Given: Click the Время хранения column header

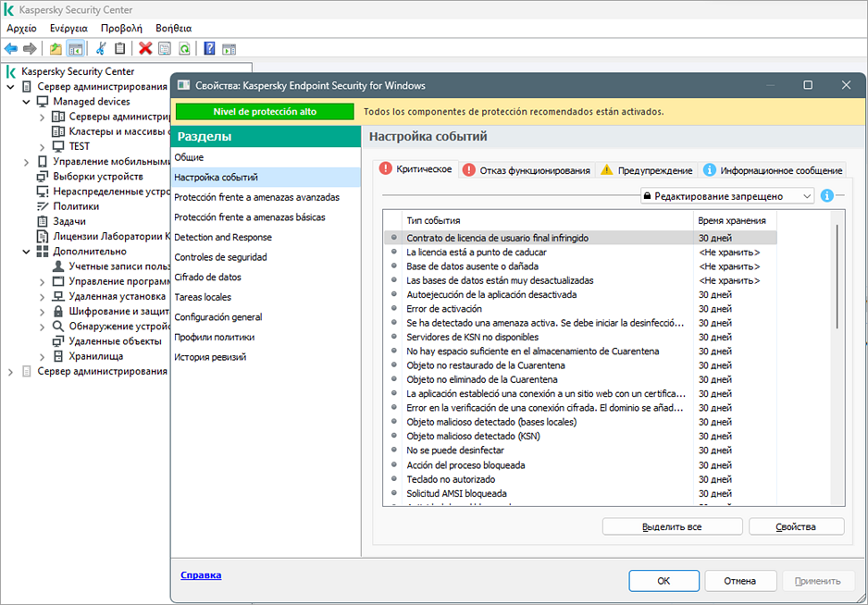Looking at the screenshot, I should click(735, 220).
